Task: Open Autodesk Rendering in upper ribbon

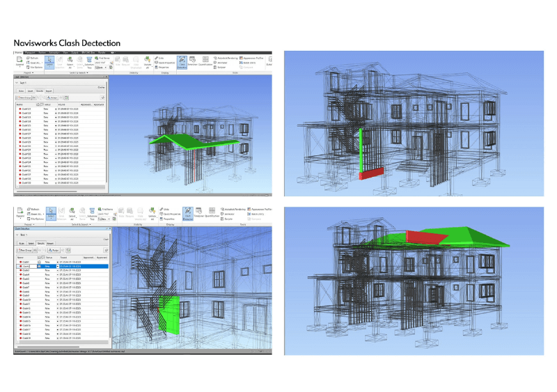Action: 226,58
